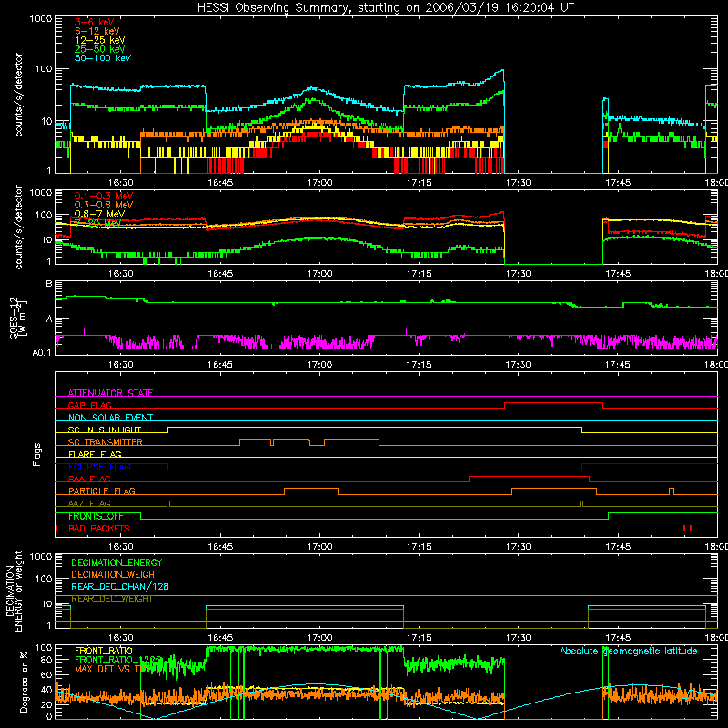Select the 3-6 keV legend label
Viewport: 728px width, 728px height.
point(95,22)
